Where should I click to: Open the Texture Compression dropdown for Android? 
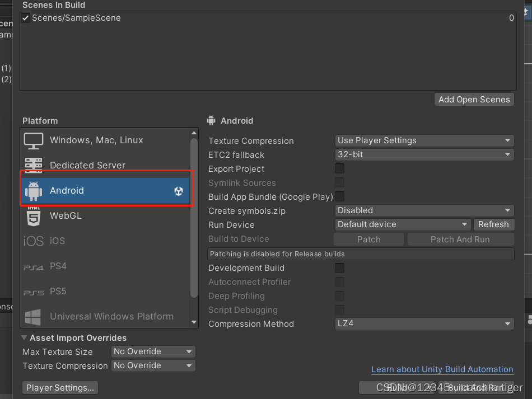424,140
